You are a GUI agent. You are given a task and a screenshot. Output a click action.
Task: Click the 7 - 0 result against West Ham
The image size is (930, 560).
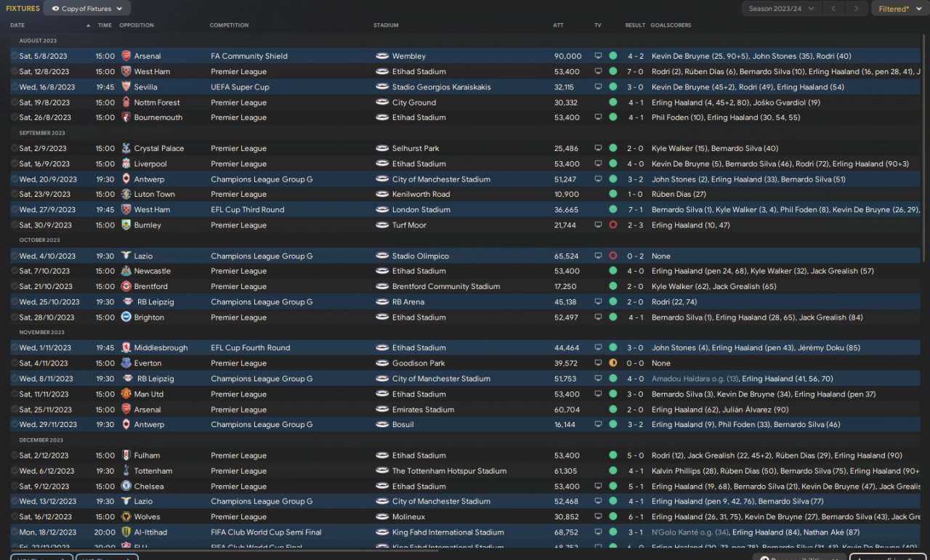[636, 72]
